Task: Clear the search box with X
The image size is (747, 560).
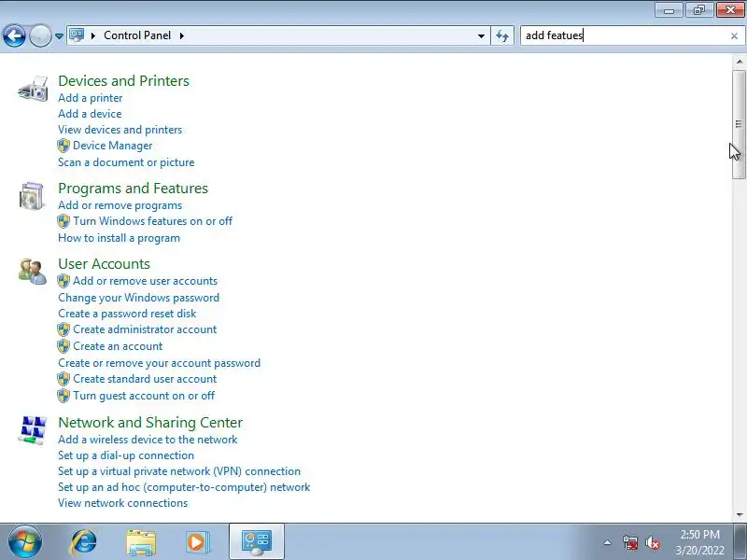Action: tap(734, 35)
